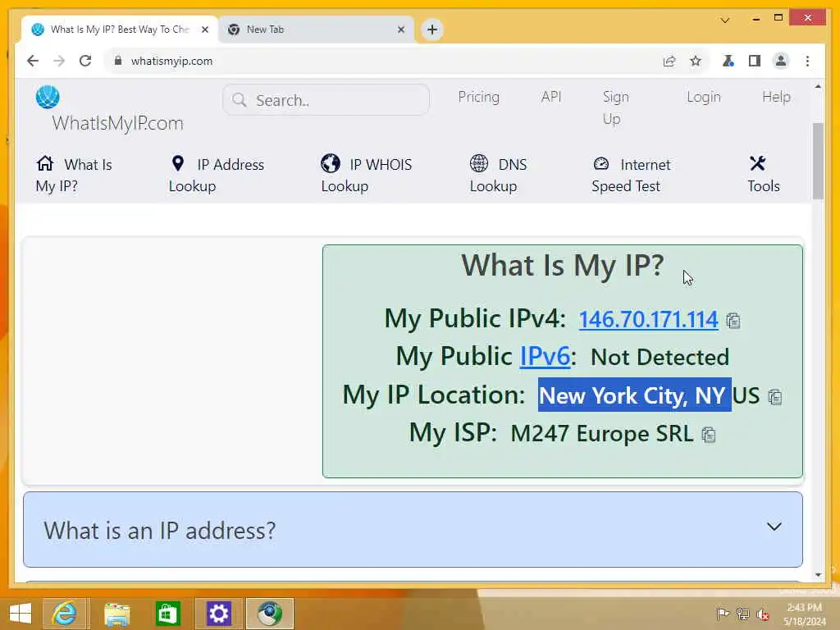This screenshot has height=630, width=840.
Task: Go back using the browser back arrow
Action: point(33,61)
